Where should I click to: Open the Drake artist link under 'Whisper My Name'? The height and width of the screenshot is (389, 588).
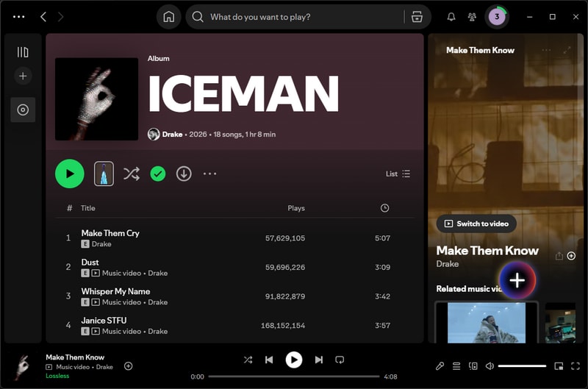click(x=158, y=302)
